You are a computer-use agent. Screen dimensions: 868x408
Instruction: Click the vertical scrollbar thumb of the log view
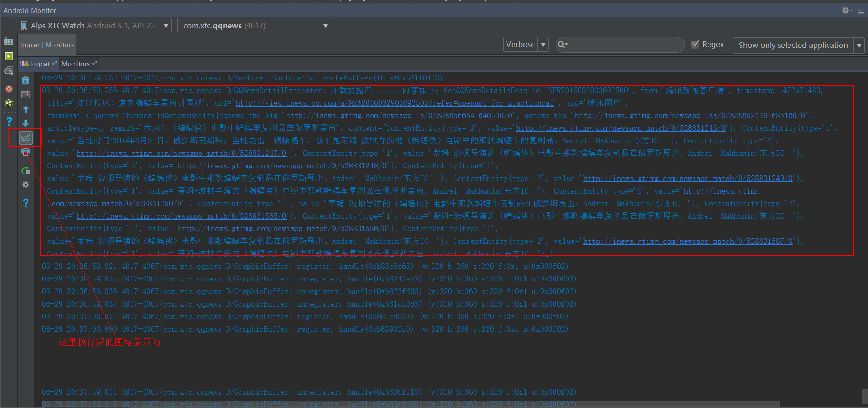(x=865, y=396)
